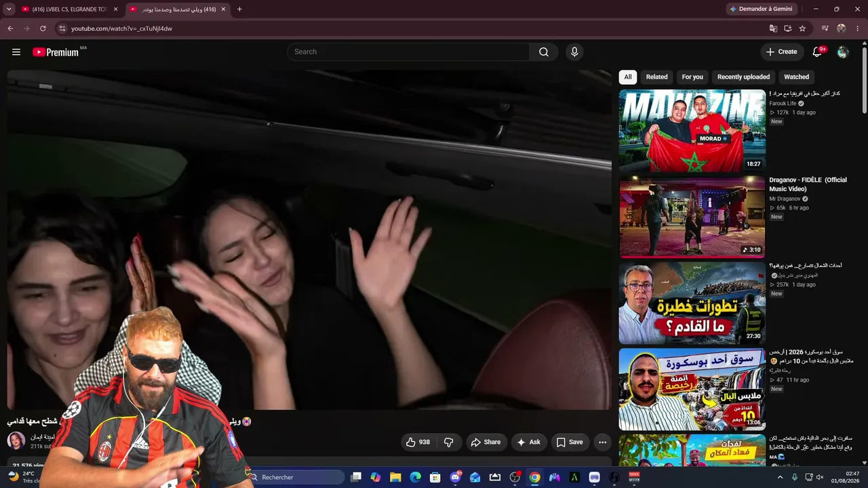Save the video to a playlist
The height and width of the screenshot is (488, 868).
570,442
